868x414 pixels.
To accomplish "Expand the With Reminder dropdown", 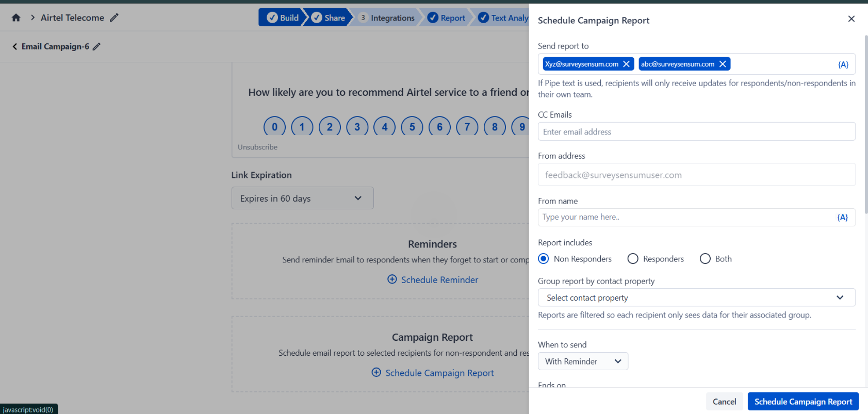I will tap(583, 361).
